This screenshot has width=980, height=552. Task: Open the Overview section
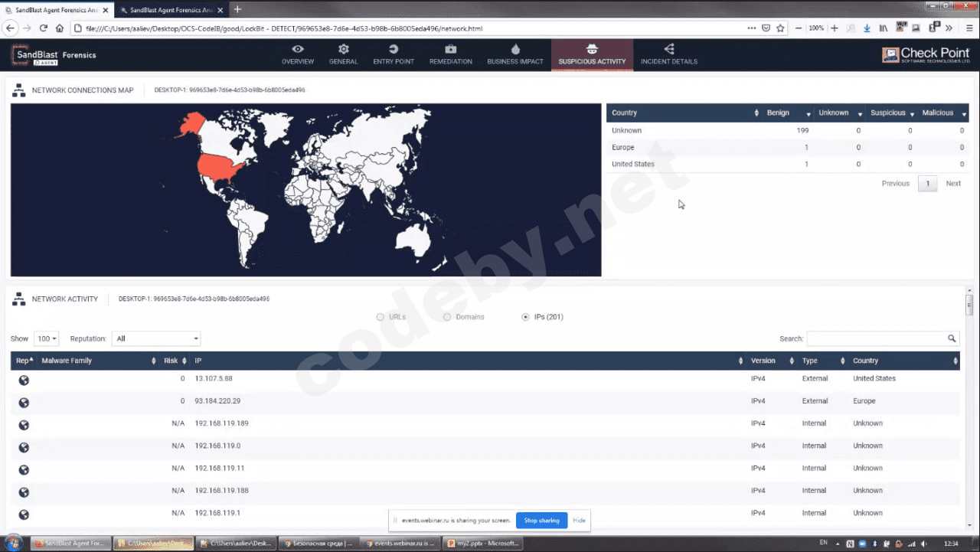coord(298,54)
